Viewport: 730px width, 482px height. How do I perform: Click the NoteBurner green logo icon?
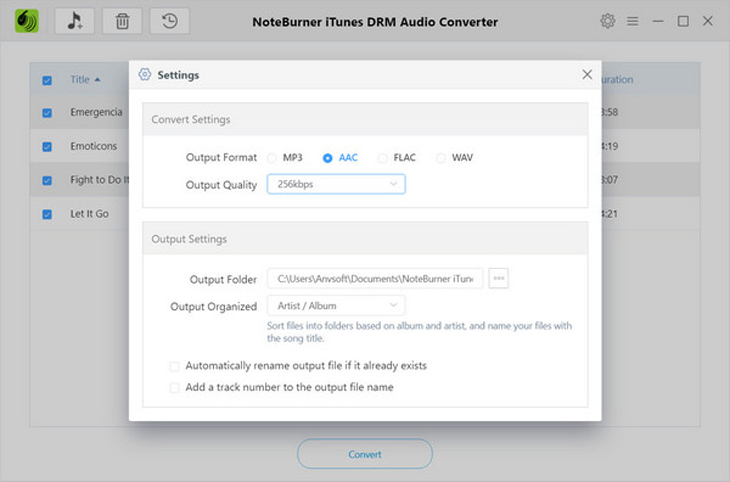pyautogui.click(x=27, y=21)
